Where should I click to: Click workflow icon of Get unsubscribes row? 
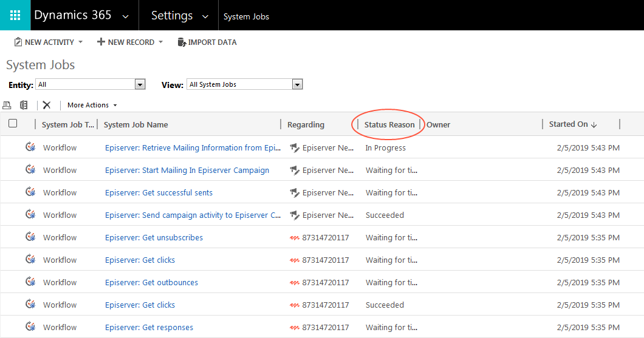[x=30, y=237]
